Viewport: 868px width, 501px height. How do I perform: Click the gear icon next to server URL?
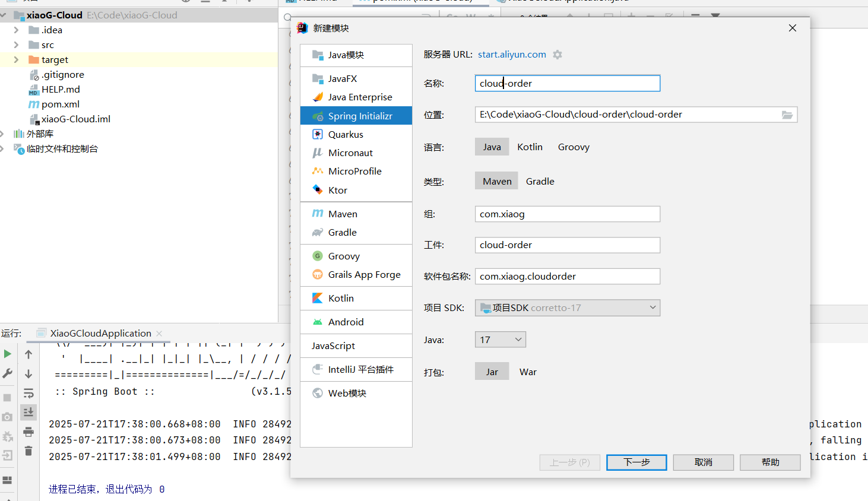pos(557,55)
